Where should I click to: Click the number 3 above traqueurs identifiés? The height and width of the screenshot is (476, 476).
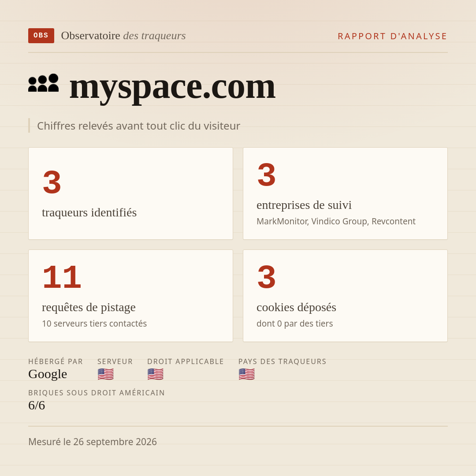(x=52, y=182)
